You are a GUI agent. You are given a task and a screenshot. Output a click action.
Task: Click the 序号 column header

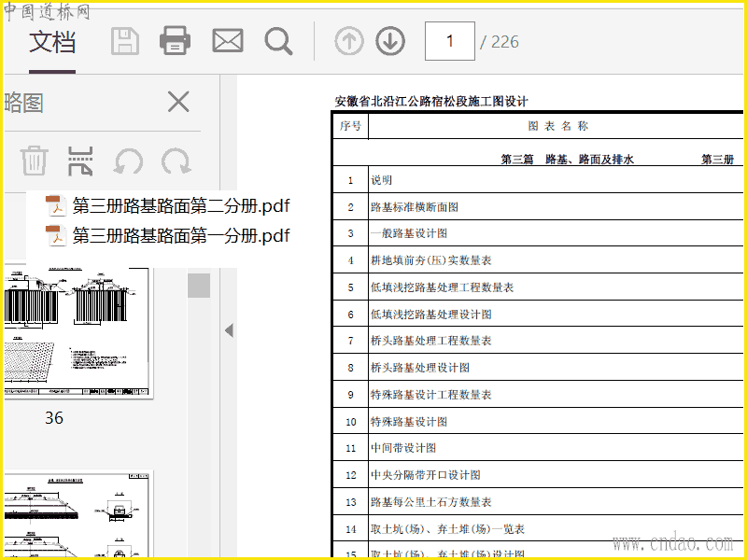pos(350,126)
